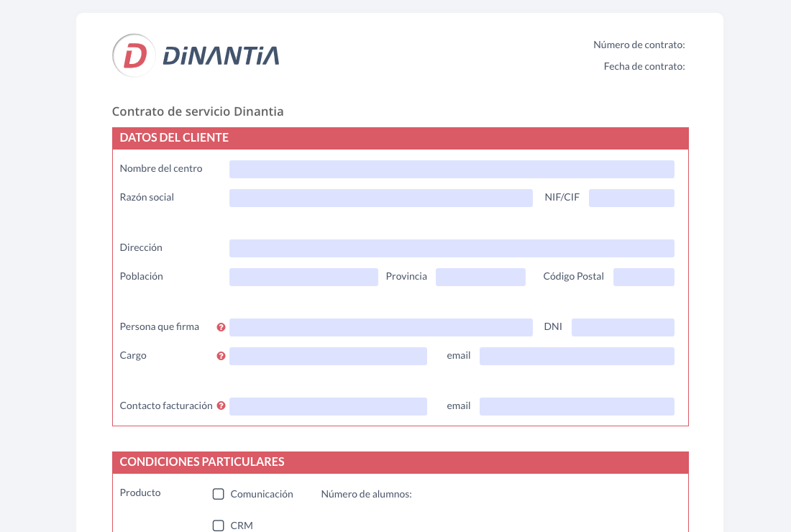Click the Contacto facturación input field
Screen dimensions: 791x532
[328, 406]
